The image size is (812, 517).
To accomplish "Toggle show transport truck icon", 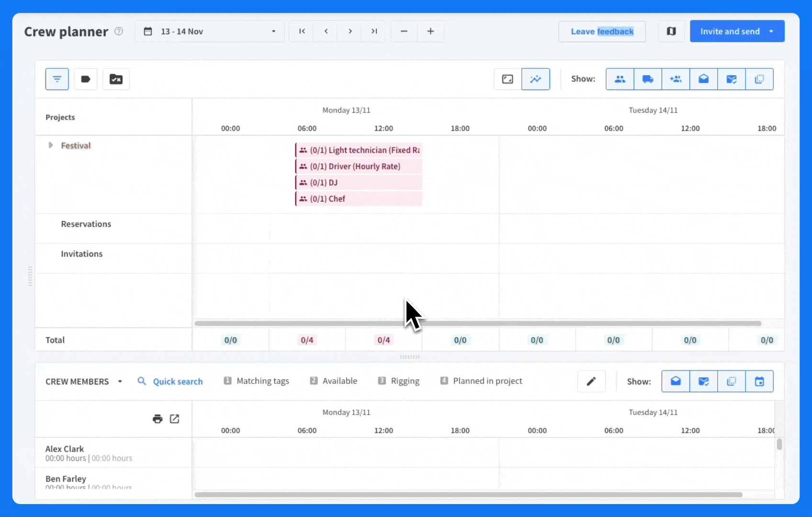I will point(648,79).
